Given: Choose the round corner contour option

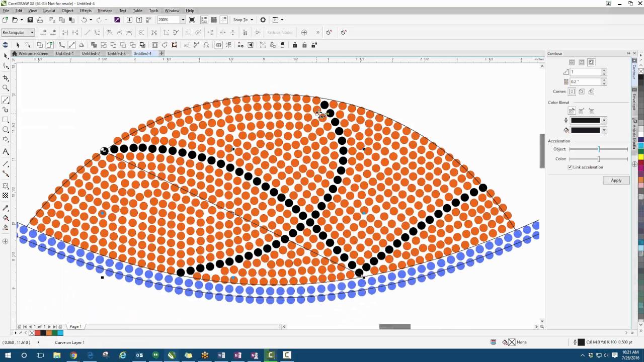Looking at the screenshot, I should tap(582, 92).
